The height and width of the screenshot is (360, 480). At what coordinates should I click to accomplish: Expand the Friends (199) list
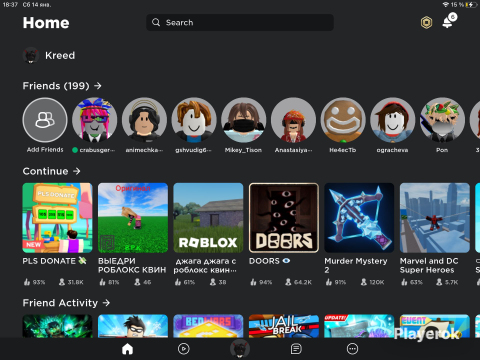pyautogui.click(x=62, y=86)
